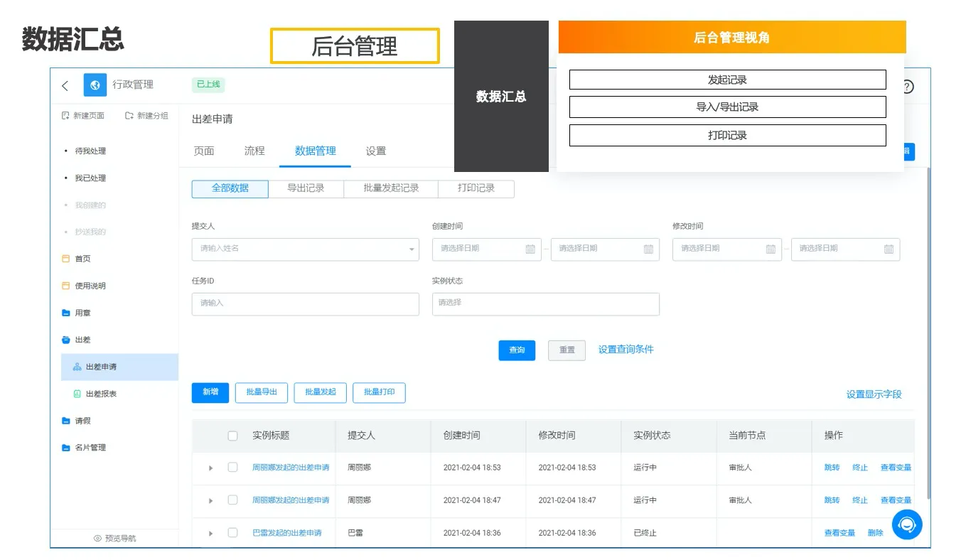Select the 数据管理 tab
The width and height of the screenshot is (966, 560).
tap(316, 151)
